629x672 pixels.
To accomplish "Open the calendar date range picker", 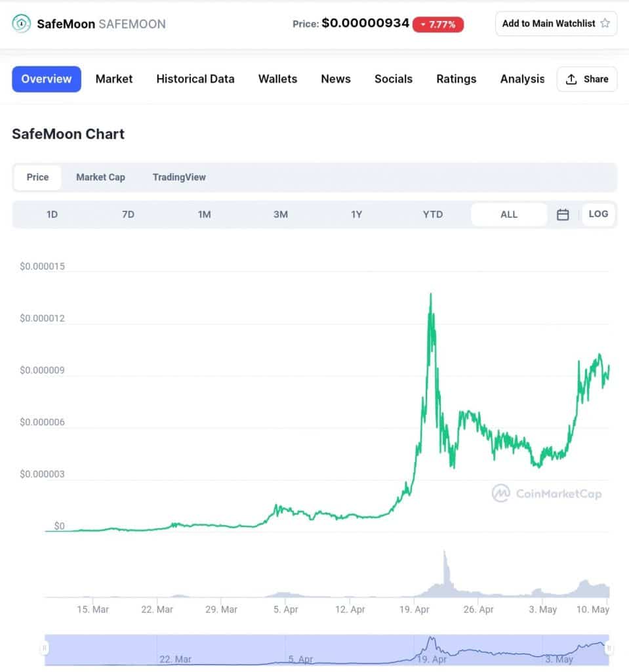I will (x=563, y=215).
